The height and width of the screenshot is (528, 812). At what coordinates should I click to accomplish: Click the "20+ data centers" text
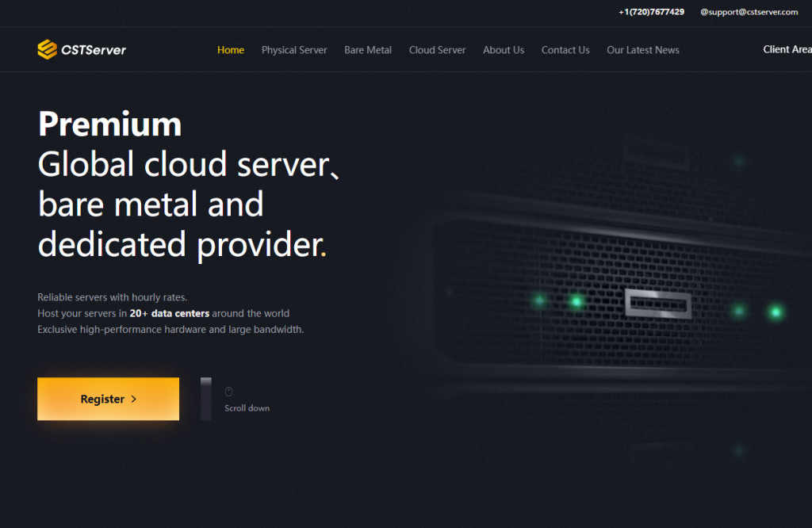pos(170,313)
